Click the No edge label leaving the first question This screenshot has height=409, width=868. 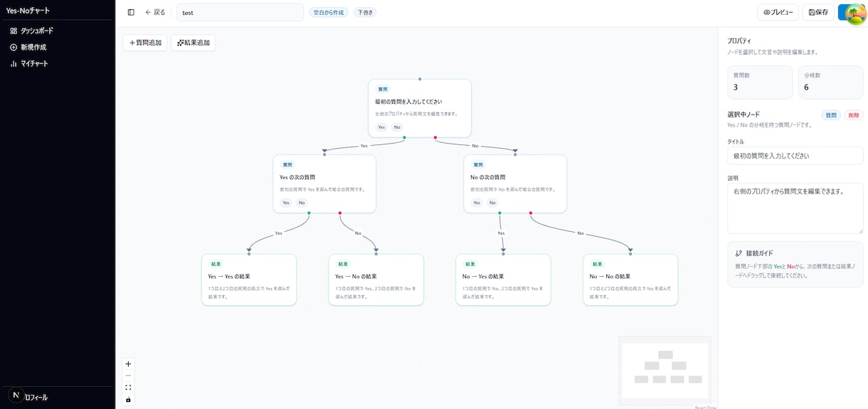475,146
